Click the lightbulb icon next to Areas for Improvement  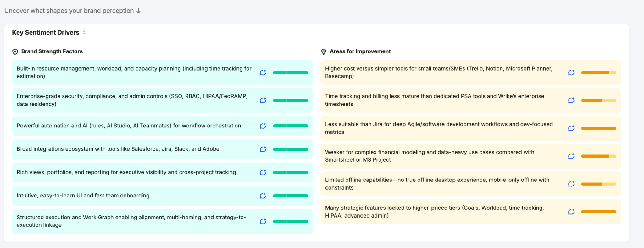point(324,51)
